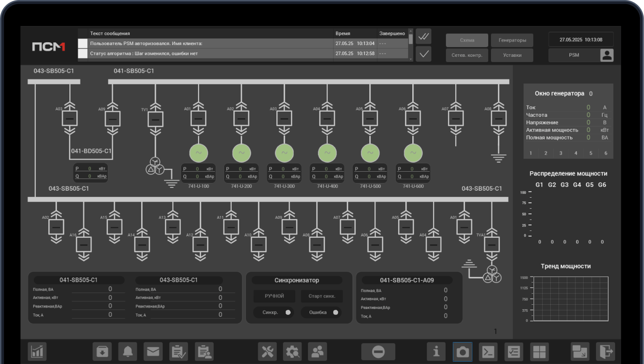Toggle the РУЧНОЙ mode in synchronizer
This screenshot has width=644, height=364.
click(x=274, y=296)
